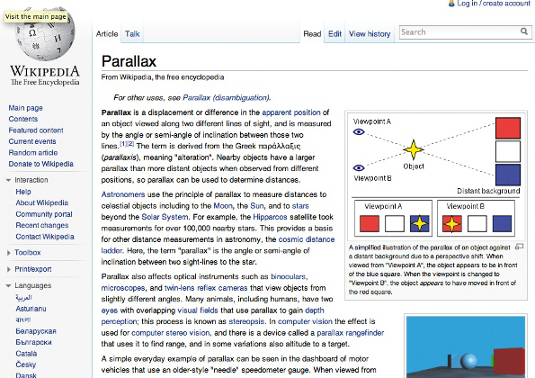The width and height of the screenshot is (535, 378).
Task: Collapse the Languages sidebar section
Action: tap(9, 286)
